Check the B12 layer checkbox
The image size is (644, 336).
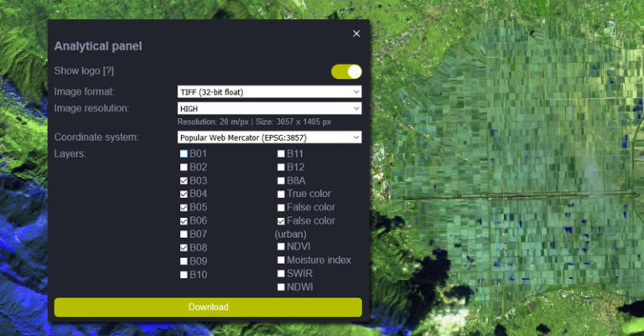click(x=281, y=168)
